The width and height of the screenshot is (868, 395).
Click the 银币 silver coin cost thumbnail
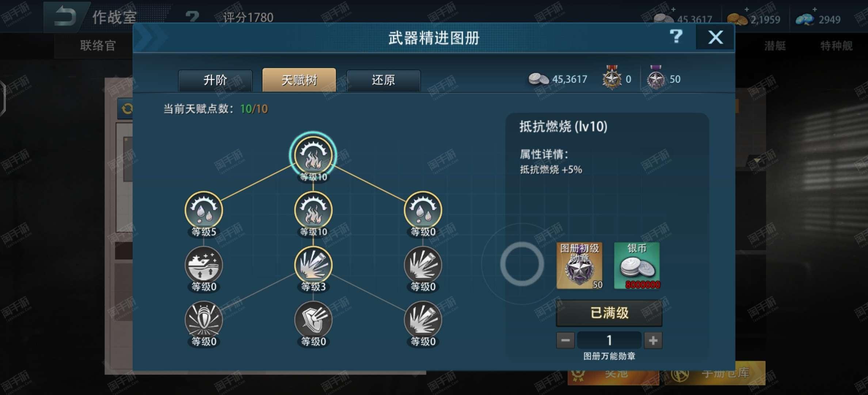pyautogui.click(x=637, y=266)
